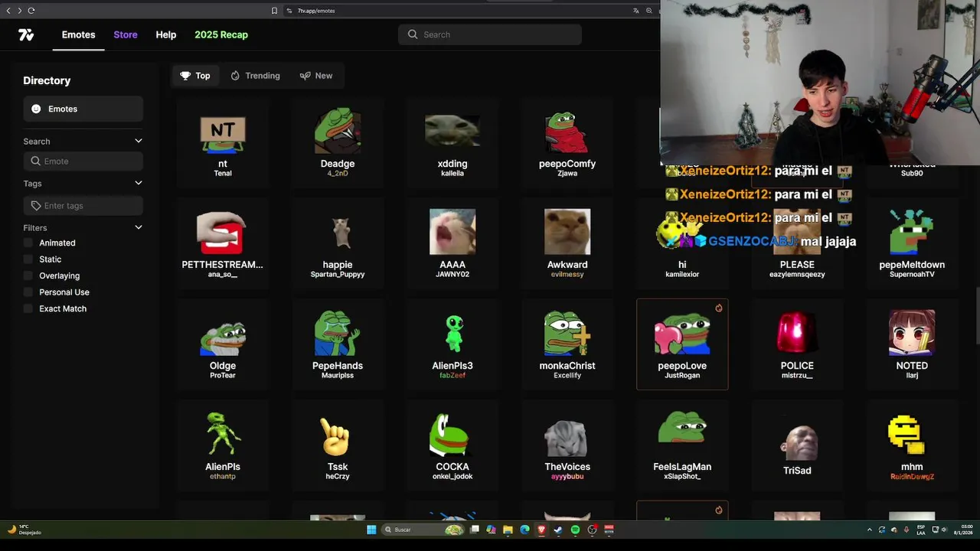Open creator Excellify under monkaChrist
The height and width of the screenshot is (551, 980).
click(567, 376)
